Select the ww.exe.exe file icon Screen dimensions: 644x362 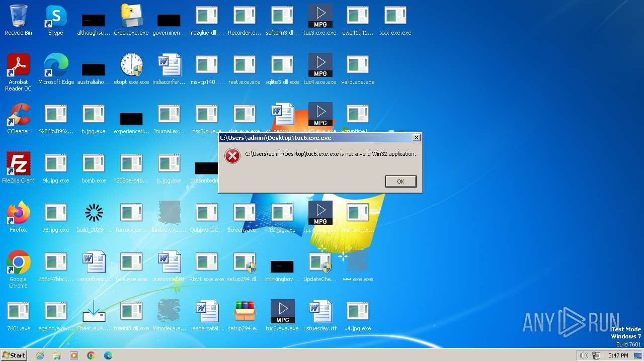(x=358, y=262)
